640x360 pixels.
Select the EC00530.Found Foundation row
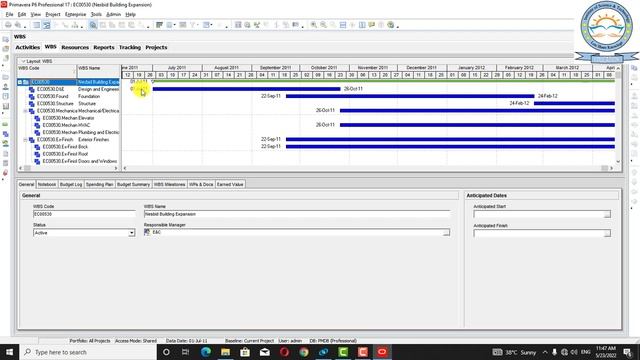point(69,96)
